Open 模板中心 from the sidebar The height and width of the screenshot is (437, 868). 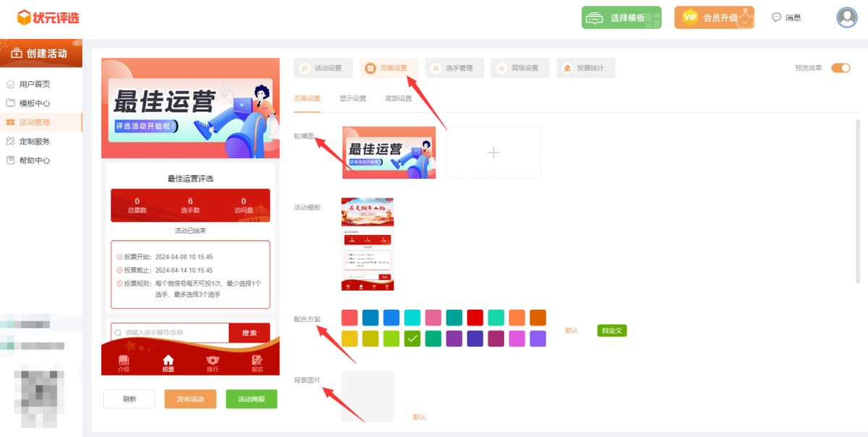click(34, 103)
